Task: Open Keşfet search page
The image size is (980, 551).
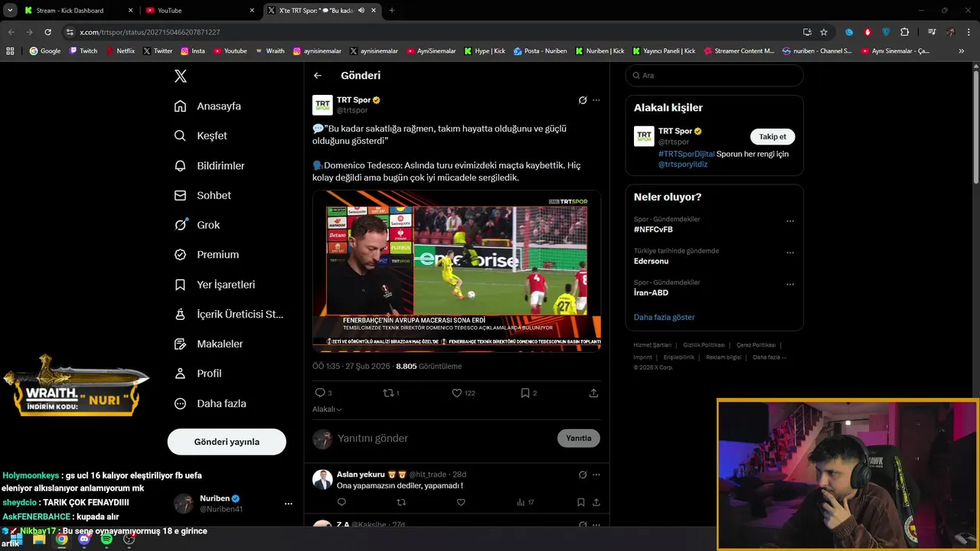Action: point(201,135)
